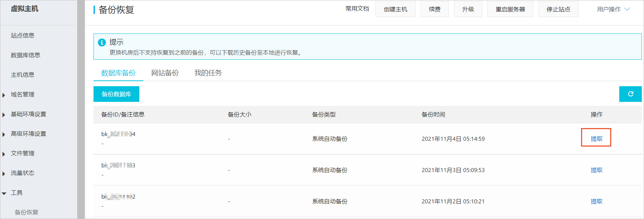
Task: Click 提取 for the November 4 backup
Action: coord(596,139)
